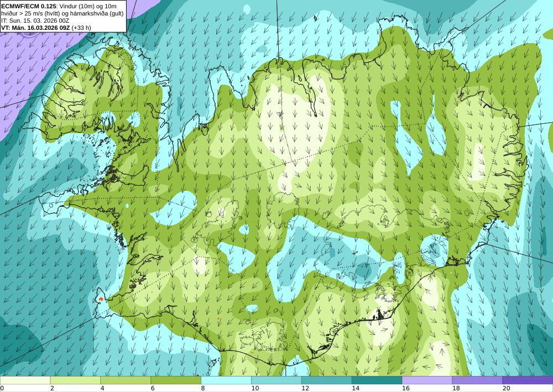Viewport: 553px width, 392px height.
Task: Click the legend scale label "4"
Action: [x=102, y=388]
